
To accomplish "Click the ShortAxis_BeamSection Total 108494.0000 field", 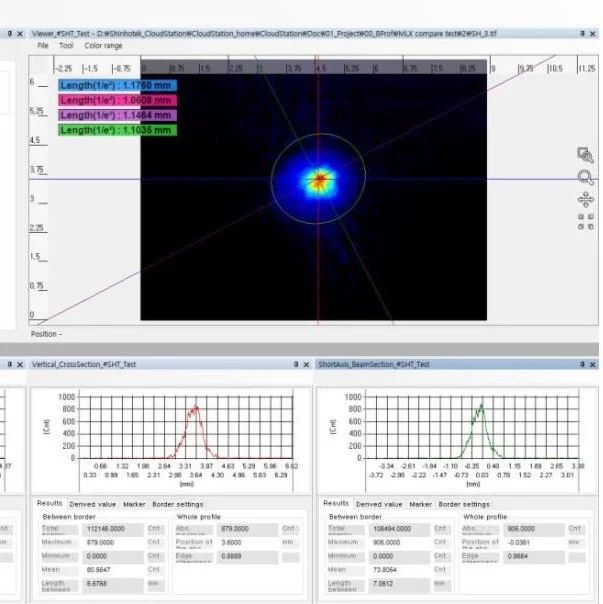I will [x=399, y=529].
